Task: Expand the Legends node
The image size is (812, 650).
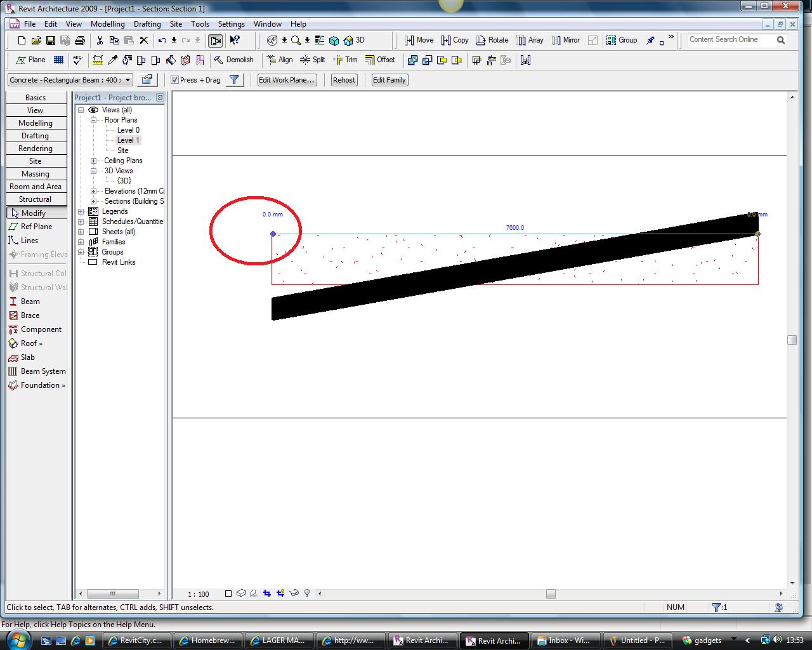Action: 81,211
